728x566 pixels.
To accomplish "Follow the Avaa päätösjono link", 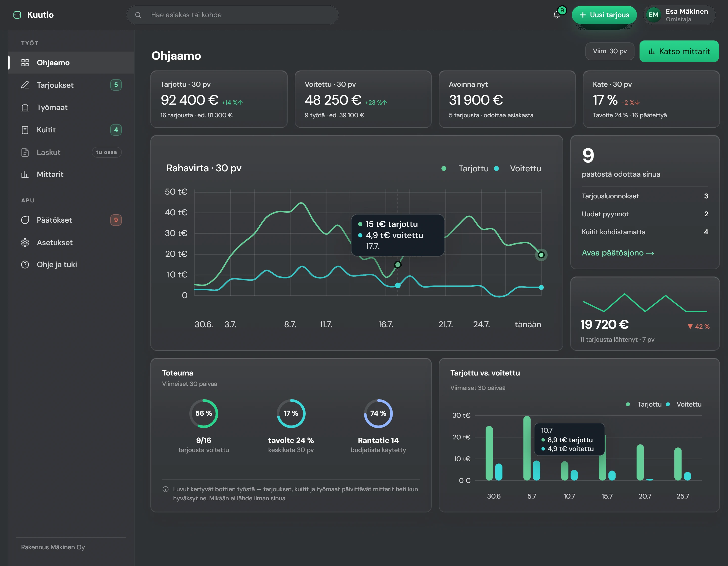I will (x=618, y=253).
